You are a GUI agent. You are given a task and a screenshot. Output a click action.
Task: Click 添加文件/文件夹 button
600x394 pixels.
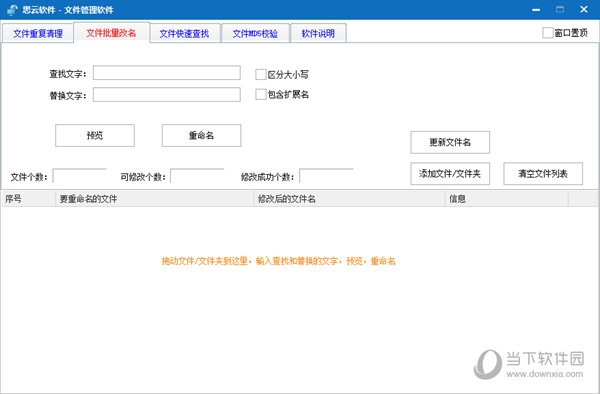[x=450, y=174]
